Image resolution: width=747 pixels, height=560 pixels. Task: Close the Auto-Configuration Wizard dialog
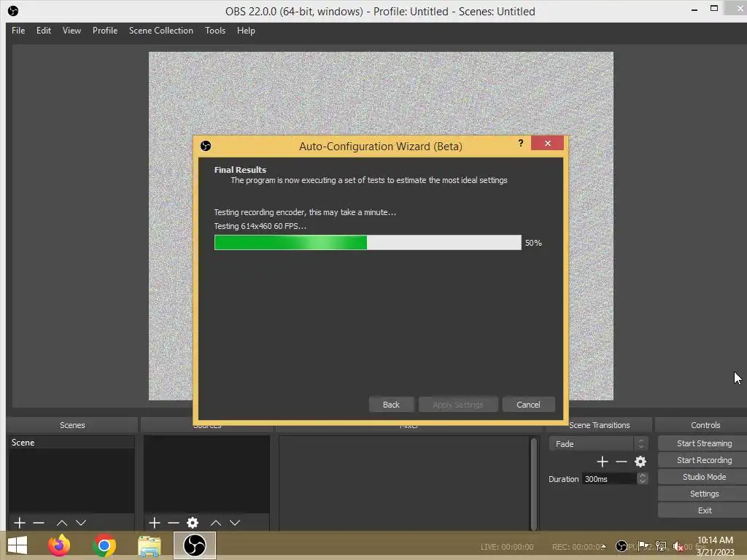[x=547, y=143]
